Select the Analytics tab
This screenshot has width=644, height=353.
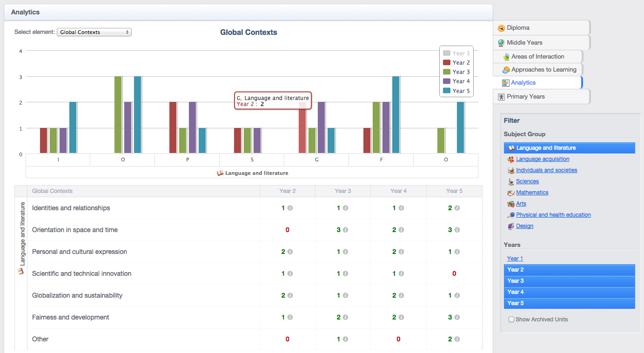(x=538, y=83)
